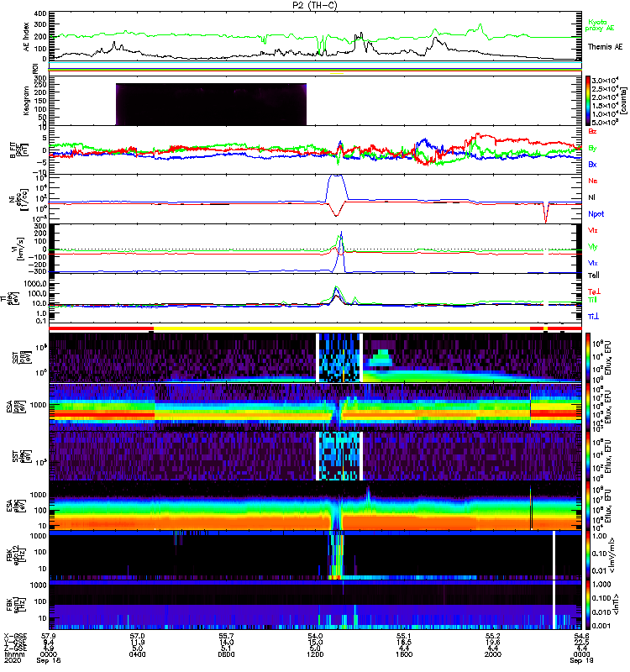
Task: Click the short yellow ROI marker bar
Action: (x=337, y=74)
